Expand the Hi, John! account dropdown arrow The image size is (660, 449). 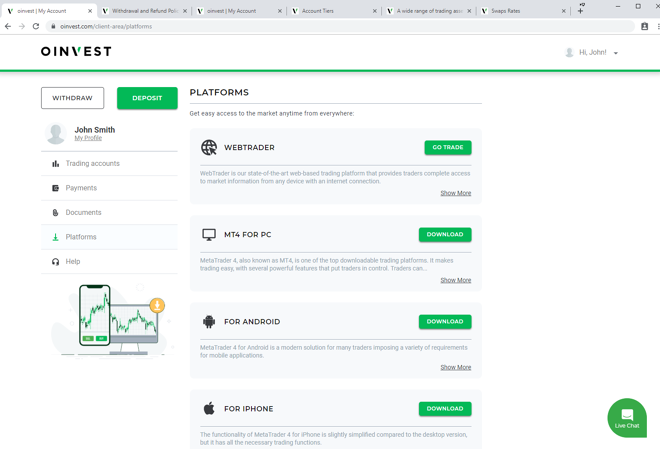616,53
